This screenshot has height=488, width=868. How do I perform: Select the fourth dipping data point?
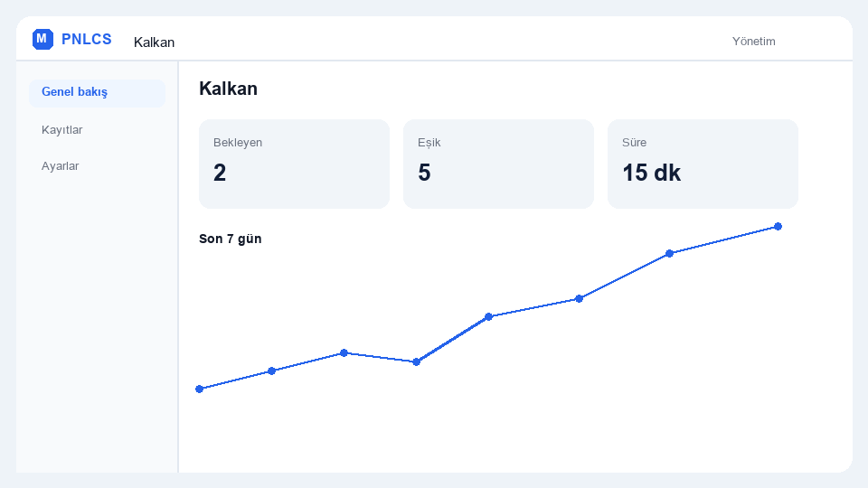tap(416, 361)
